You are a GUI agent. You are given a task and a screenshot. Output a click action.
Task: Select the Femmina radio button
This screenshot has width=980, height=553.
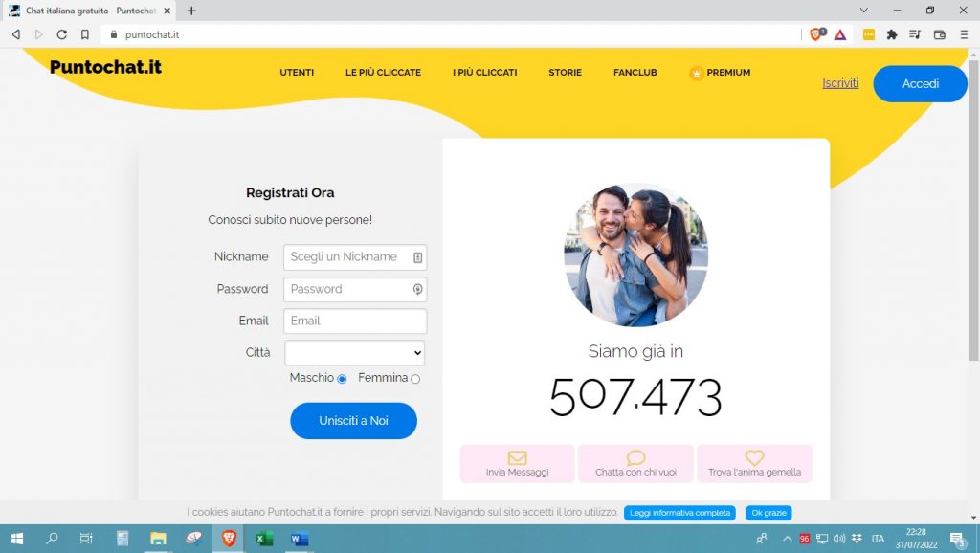[x=415, y=379]
